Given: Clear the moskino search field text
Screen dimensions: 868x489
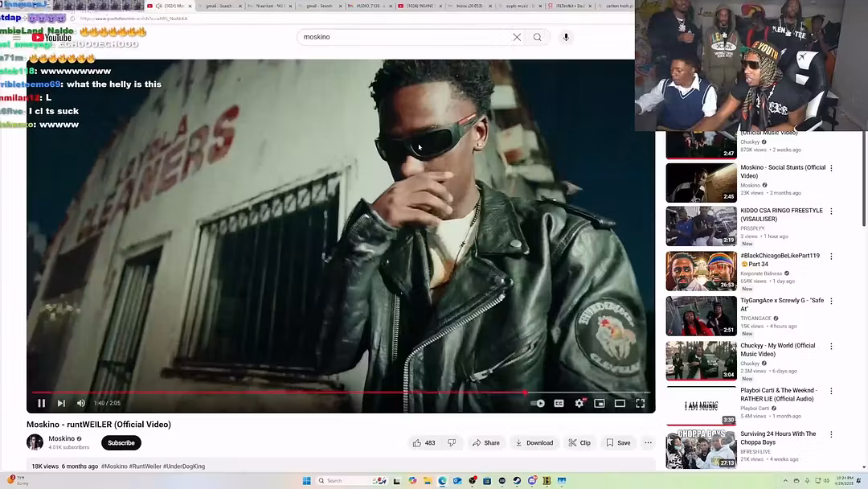Looking at the screenshot, I should (x=517, y=37).
